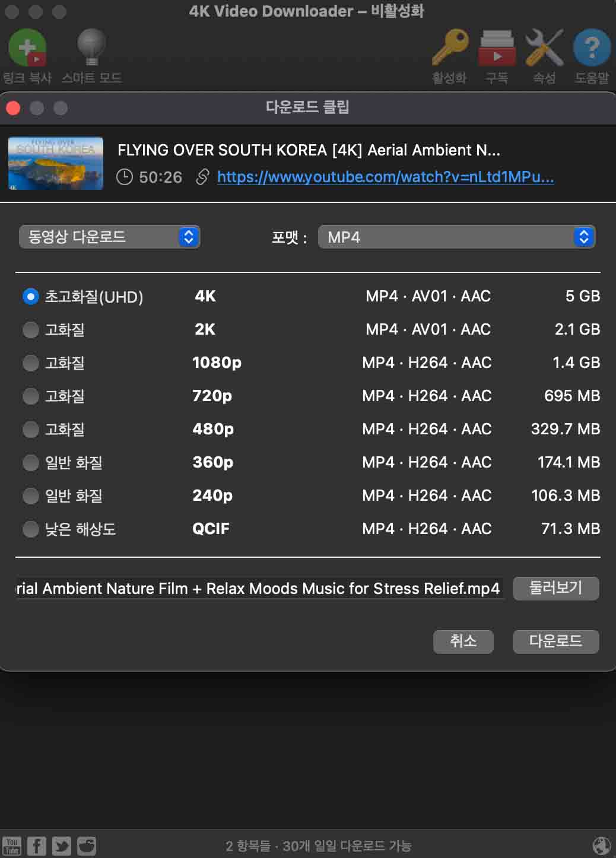Click the 50:26 duration text
616x858 pixels.
pyautogui.click(x=160, y=177)
